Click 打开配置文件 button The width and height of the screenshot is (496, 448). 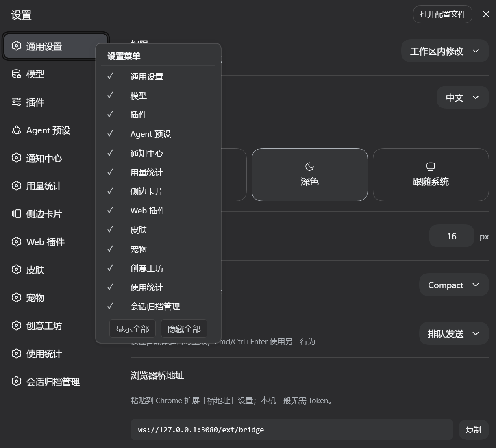(443, 14)
